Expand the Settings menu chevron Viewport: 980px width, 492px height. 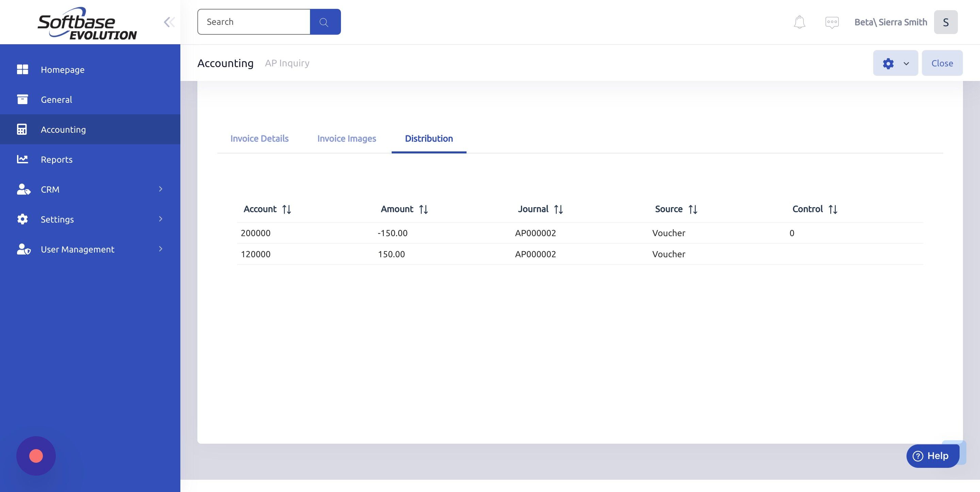tap(160, 219)
